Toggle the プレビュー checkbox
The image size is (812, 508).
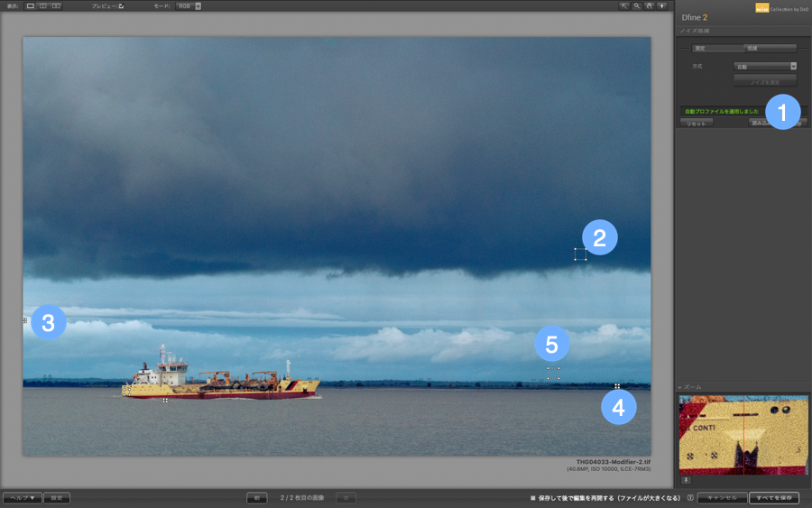point(121,6)
